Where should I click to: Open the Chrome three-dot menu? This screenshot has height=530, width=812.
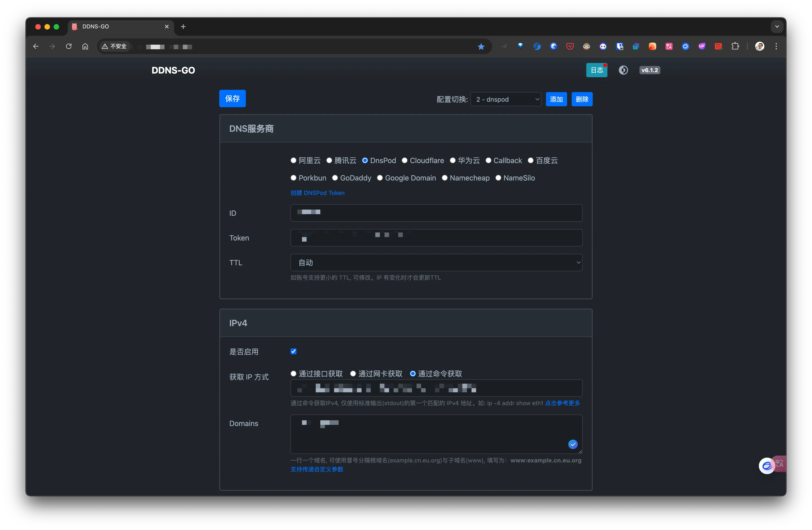pyautogui.click(x=776, y=46)
